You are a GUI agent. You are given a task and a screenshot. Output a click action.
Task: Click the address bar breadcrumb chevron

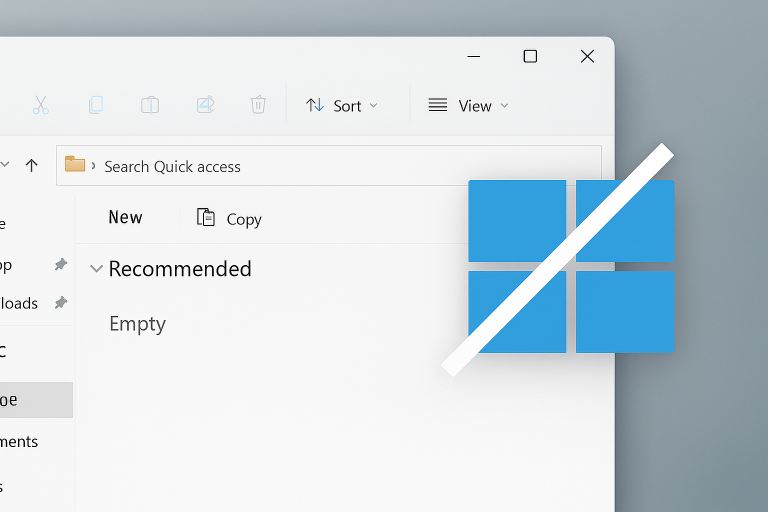pyautogui.click(x=93, y=166)
